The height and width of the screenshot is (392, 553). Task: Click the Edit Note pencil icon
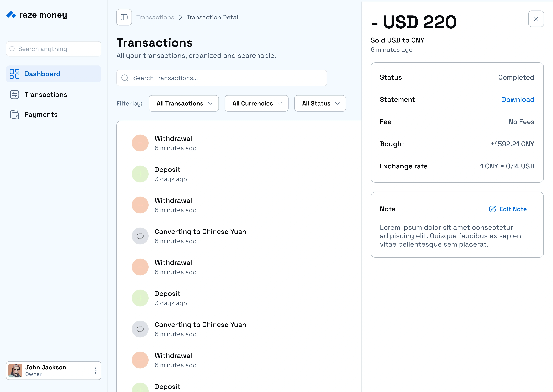492,209
